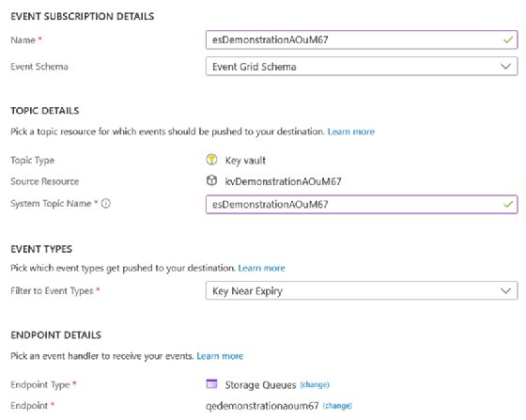
Task: Click the Event Schema label
Action: click(x=39, y=67)
